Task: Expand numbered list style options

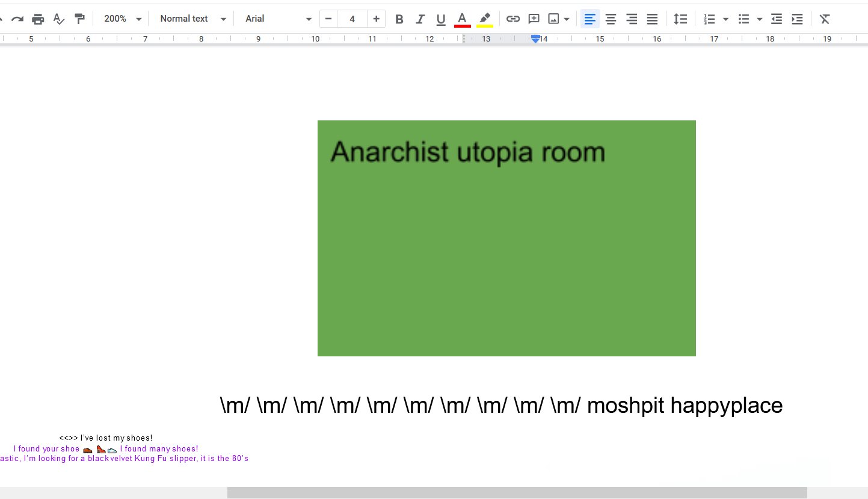Action: point(725,19)
